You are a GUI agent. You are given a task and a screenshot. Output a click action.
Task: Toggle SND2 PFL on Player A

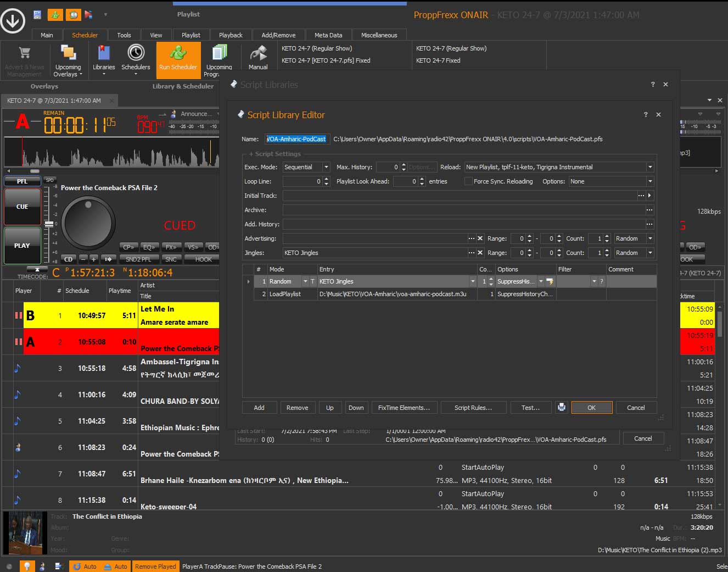coord(138,259)
